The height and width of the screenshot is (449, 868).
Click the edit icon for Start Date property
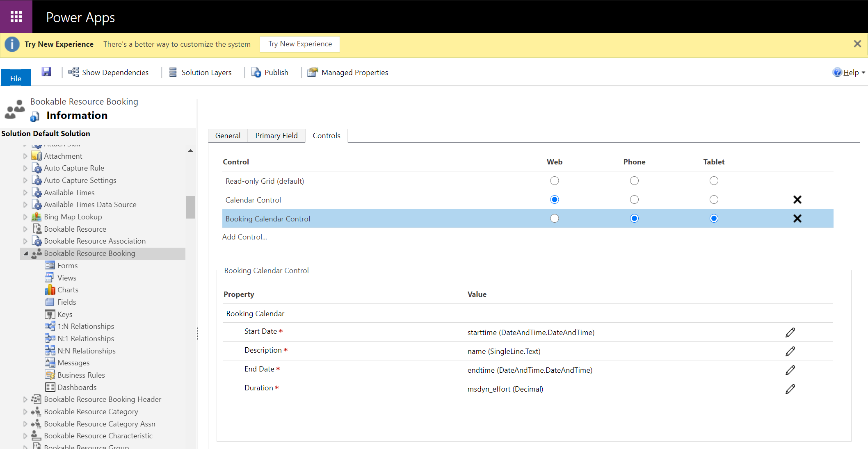pyautogui.click(x=790, y=332)
